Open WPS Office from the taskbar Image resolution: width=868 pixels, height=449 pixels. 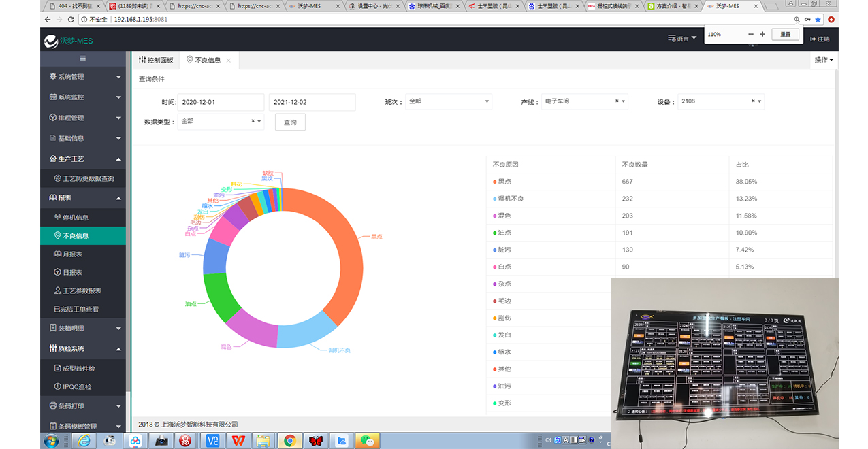coord(237,441)
